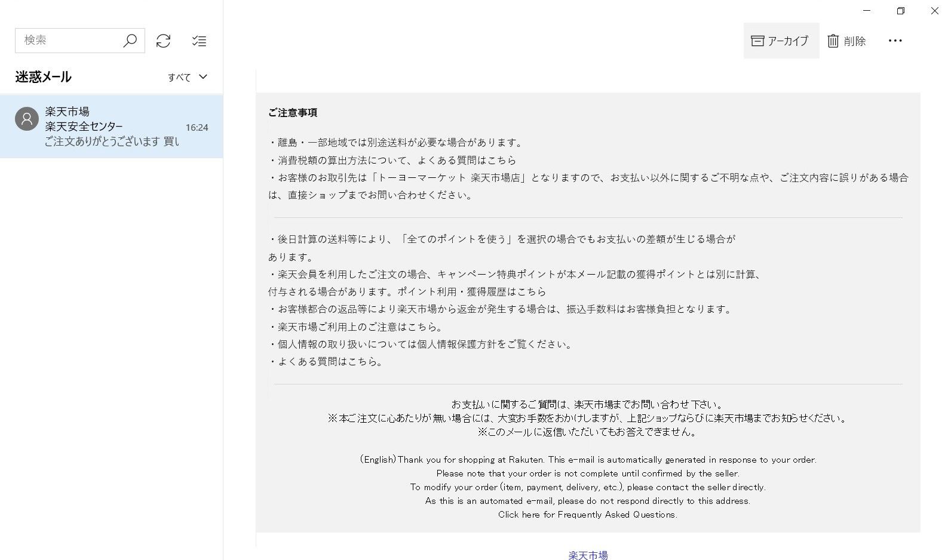Click the お支払いに関するご質問 line
Image resolution: width=948 pixels, height=560 pixels.
click(588, 404)
